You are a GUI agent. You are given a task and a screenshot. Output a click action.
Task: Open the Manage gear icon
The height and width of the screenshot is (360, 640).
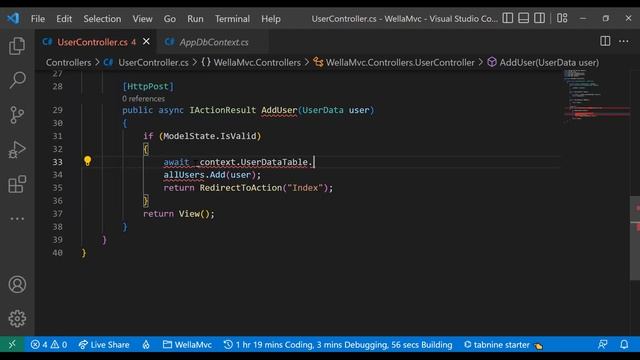(17, 318)
